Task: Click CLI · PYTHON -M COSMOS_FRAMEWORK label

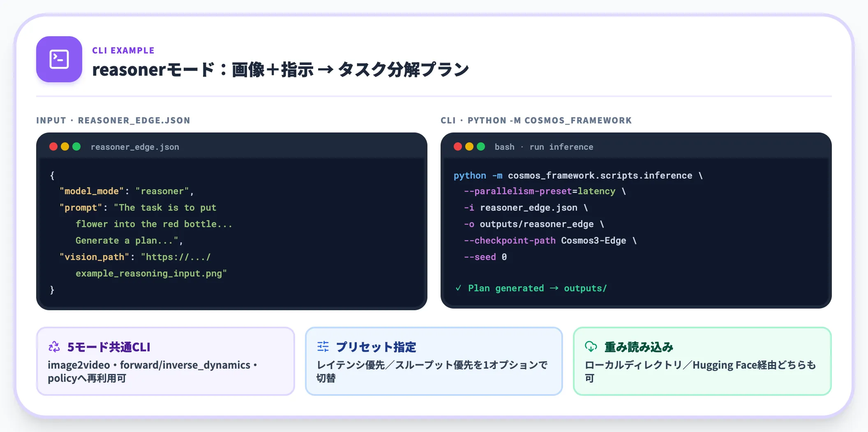Action: [x=536, y=120]
